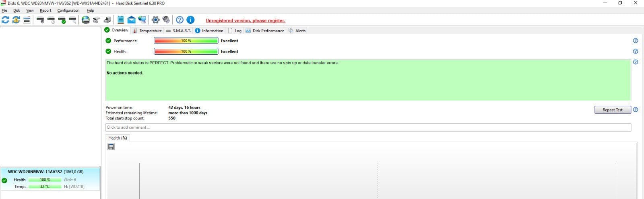
Task: Click the '42 days, 16 hours' value
Action: [x=184, y=107]
